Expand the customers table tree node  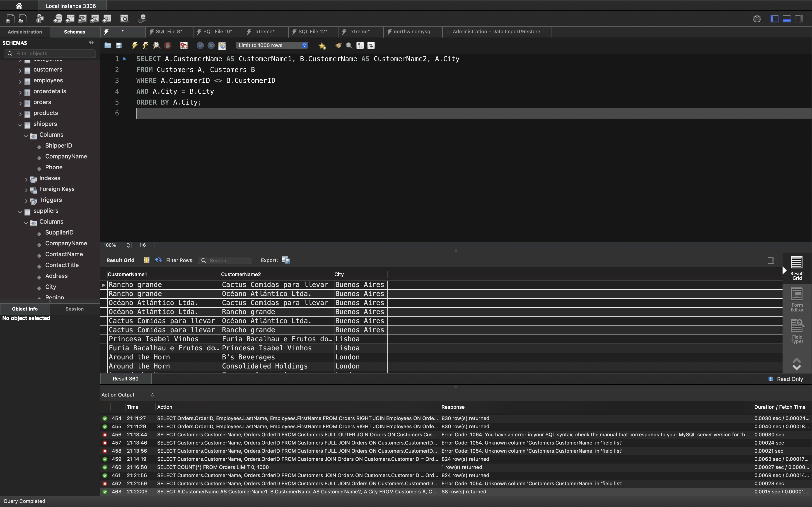(20, 70)
